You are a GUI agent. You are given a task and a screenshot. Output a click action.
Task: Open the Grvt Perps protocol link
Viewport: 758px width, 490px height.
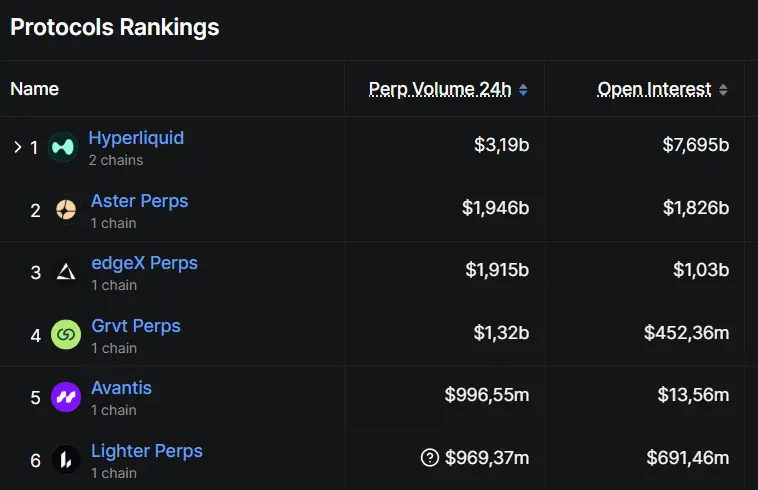pos(136,326)
